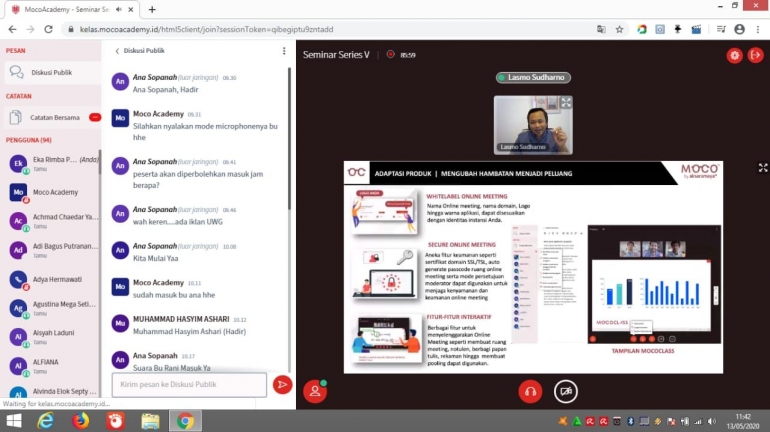
Task: Select user Alvinda Elok Septy
Action: point(52,392)
